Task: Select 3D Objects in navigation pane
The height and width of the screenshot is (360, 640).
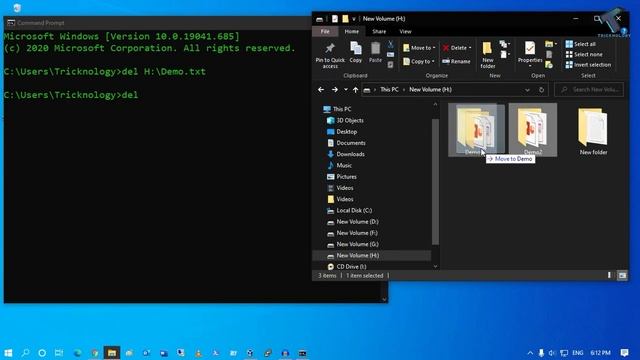Action: tap(345, 120)
